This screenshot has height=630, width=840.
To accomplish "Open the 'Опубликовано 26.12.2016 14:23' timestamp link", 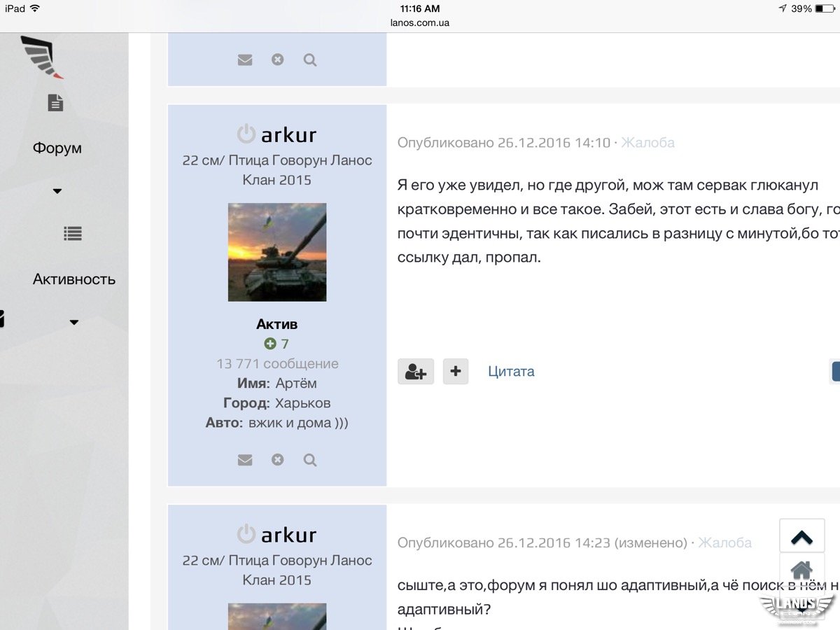I will [504, 542].
